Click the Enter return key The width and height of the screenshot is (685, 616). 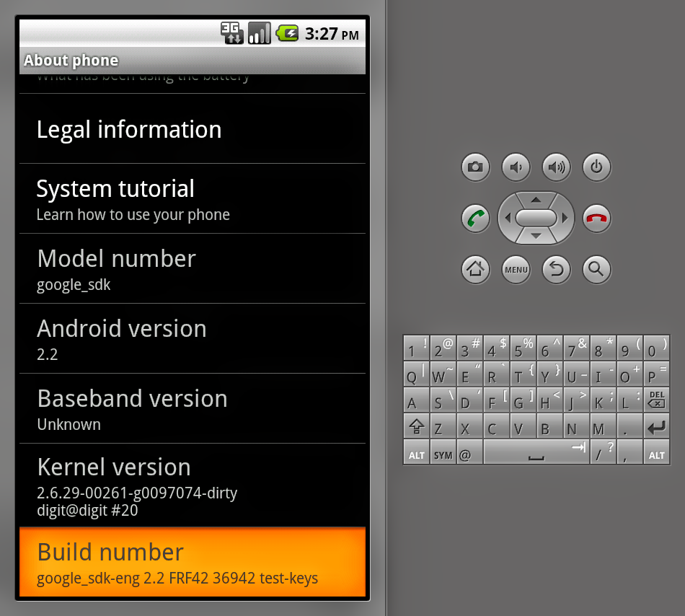click(656, 426)
